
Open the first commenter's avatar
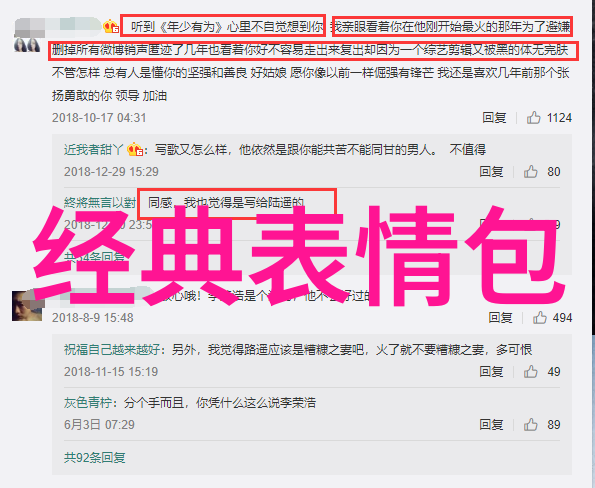coord(27,45)
